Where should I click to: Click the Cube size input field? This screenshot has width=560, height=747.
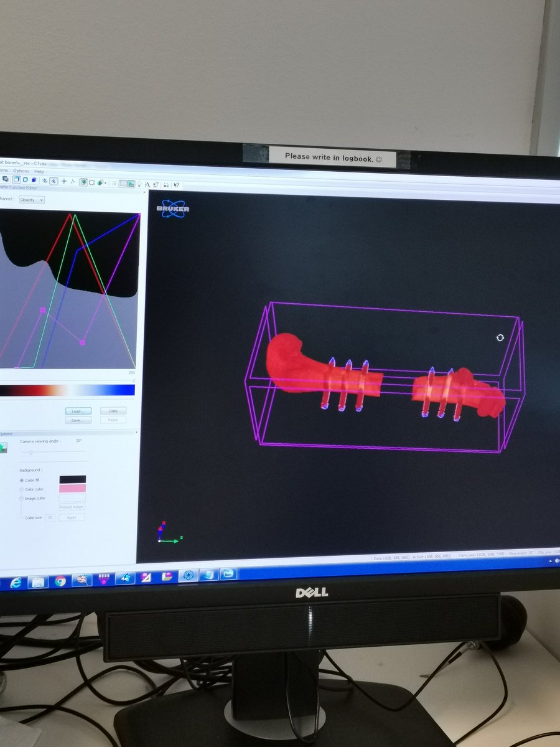(x=50, y=517)
